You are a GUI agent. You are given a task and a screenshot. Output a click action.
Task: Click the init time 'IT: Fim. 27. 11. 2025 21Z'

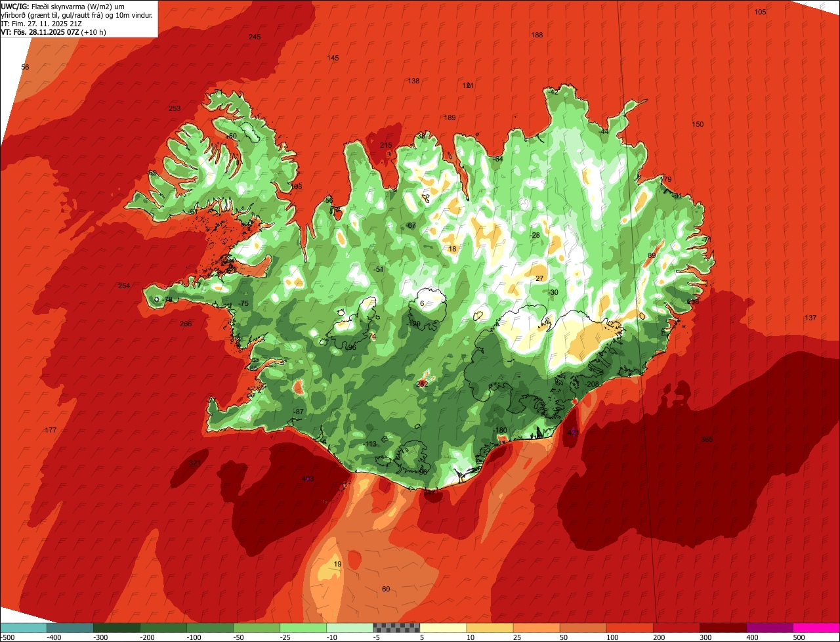point(41,23)
